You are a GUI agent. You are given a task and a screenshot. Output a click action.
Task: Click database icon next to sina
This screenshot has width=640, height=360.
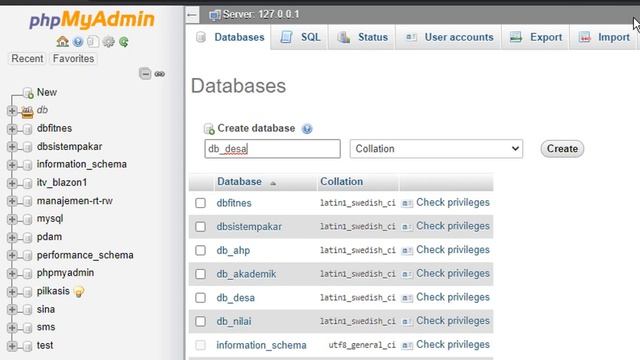pyautogui.click(x=27, y=310)
